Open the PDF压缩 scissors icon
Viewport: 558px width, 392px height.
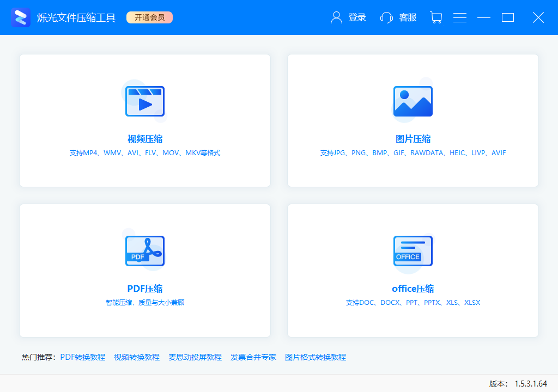(145, 251)
